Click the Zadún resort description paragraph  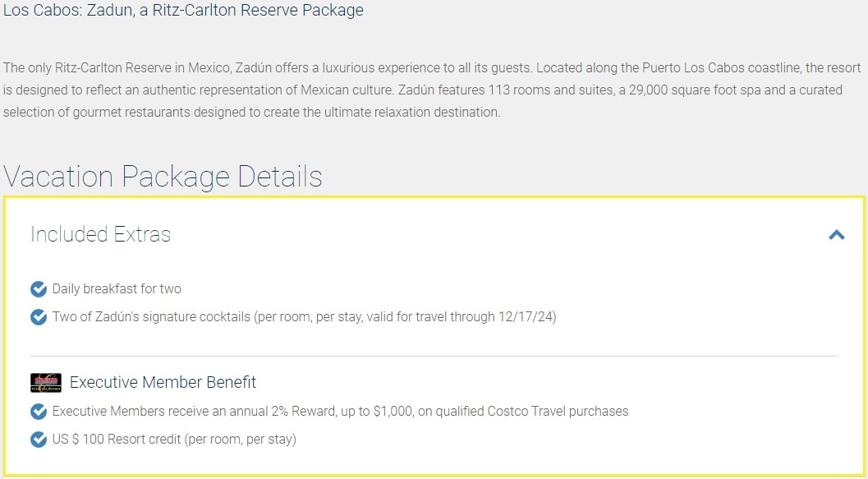(411, 90)
